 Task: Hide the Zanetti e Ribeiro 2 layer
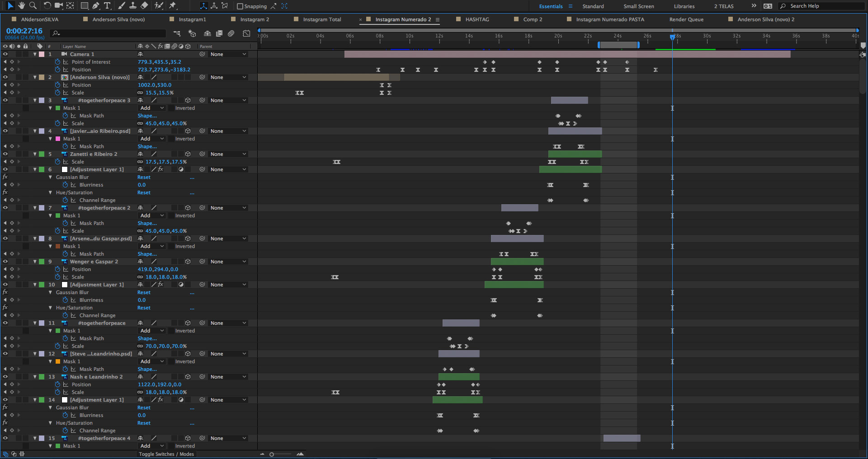pos(5,154)
